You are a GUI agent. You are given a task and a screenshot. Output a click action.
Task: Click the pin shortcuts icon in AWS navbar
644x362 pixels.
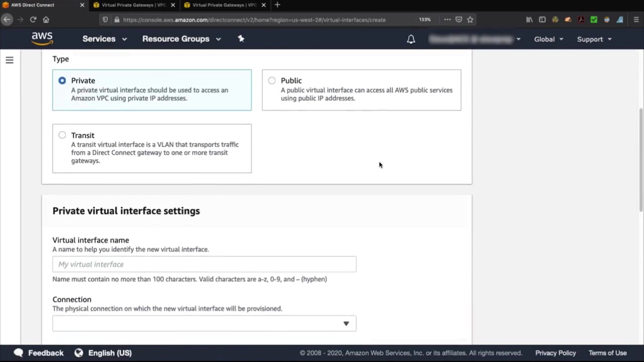click(x=241, y=39)
